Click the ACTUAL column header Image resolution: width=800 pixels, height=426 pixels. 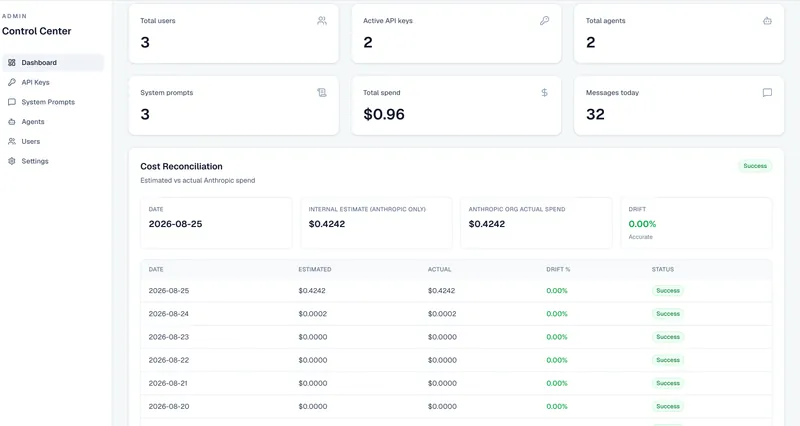tap(439, 269)
